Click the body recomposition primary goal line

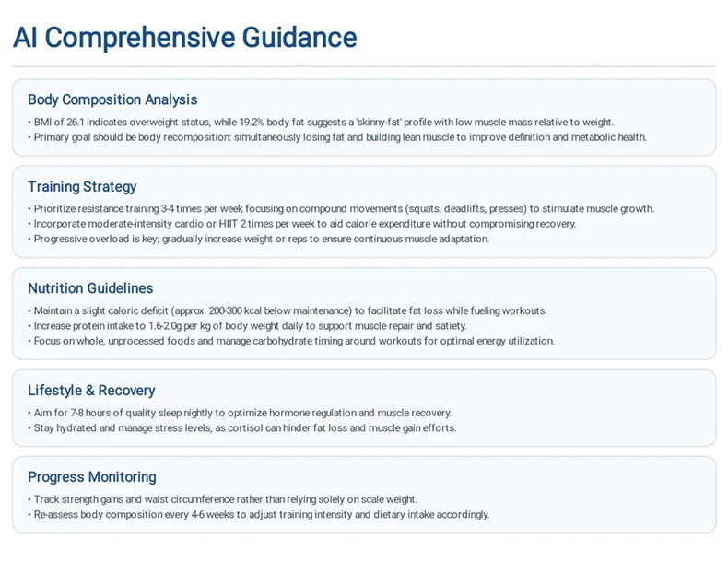337,137
